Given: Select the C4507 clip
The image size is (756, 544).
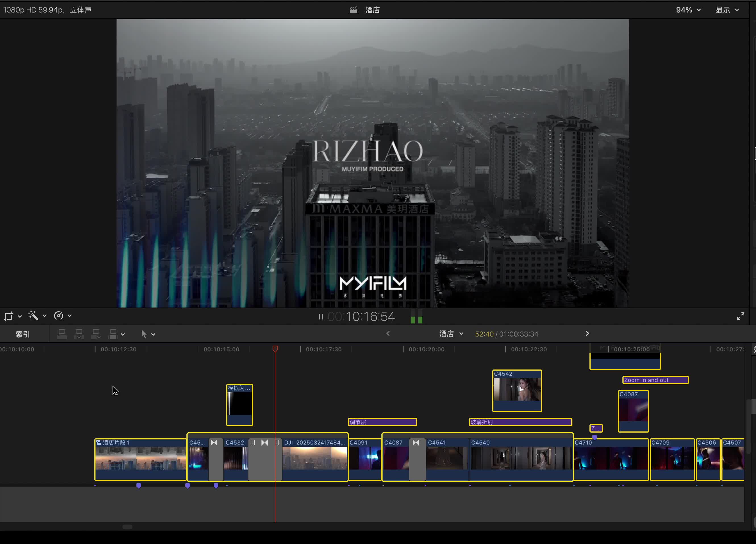Looking at the screenshot, I should click(x=733, y=459).
